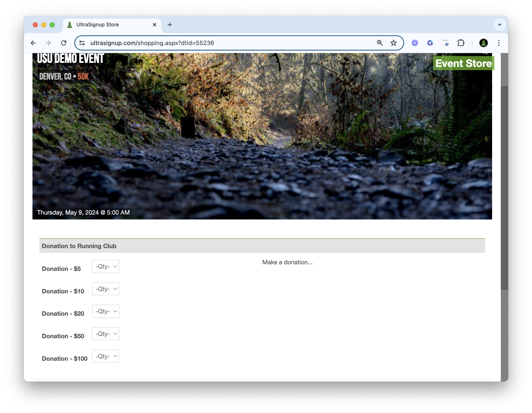
Task: Open a new browser tab
Action: pyautogui.click(x=170, y=25)
